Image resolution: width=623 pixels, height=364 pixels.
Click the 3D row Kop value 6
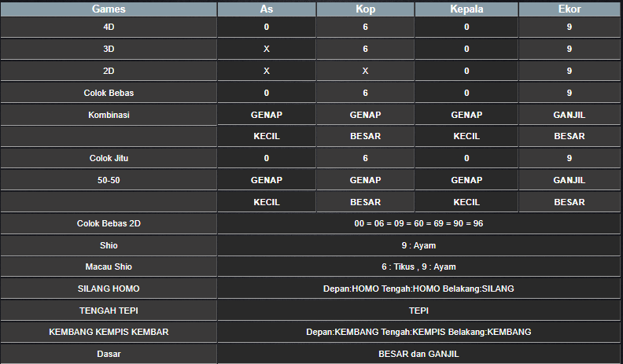pos(365,49)
